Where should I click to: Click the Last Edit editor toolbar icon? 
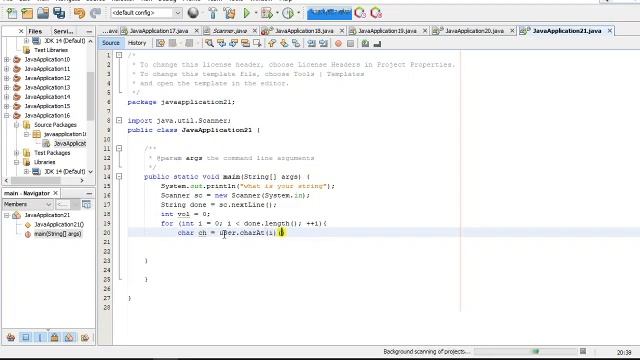point(160,43)
